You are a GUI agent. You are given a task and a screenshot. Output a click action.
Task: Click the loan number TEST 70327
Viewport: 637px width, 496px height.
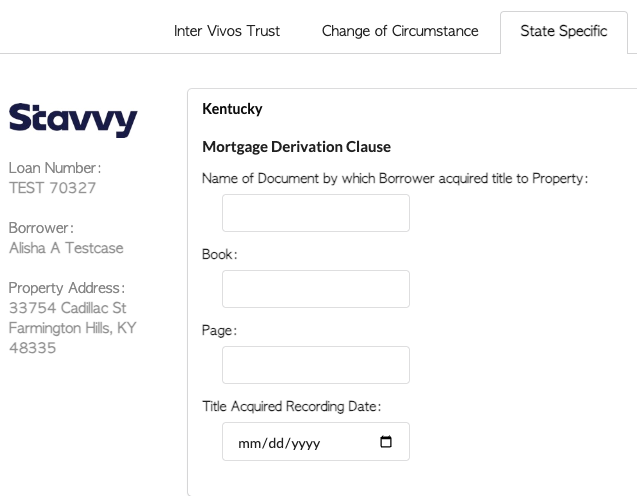[x=52, y=188]
